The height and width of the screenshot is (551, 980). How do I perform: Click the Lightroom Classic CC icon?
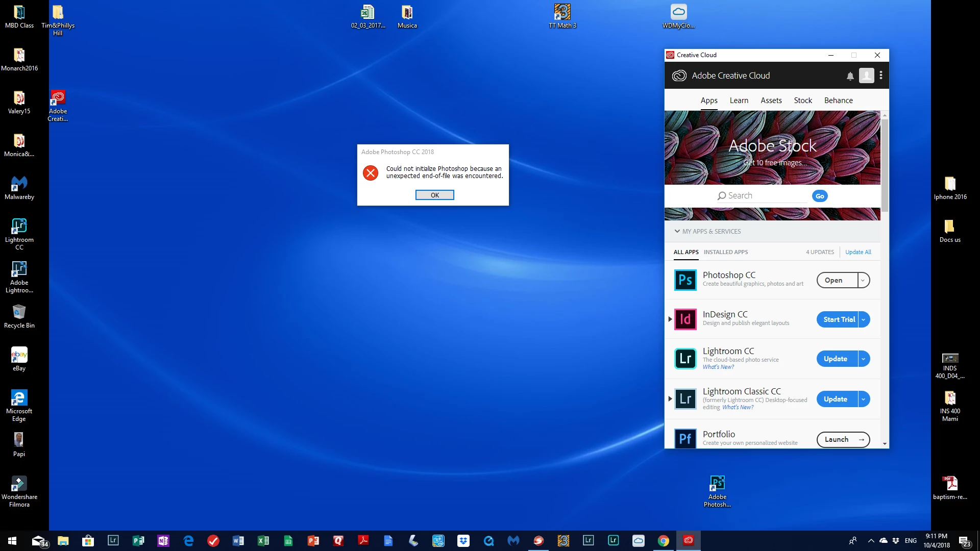point(685,399)
